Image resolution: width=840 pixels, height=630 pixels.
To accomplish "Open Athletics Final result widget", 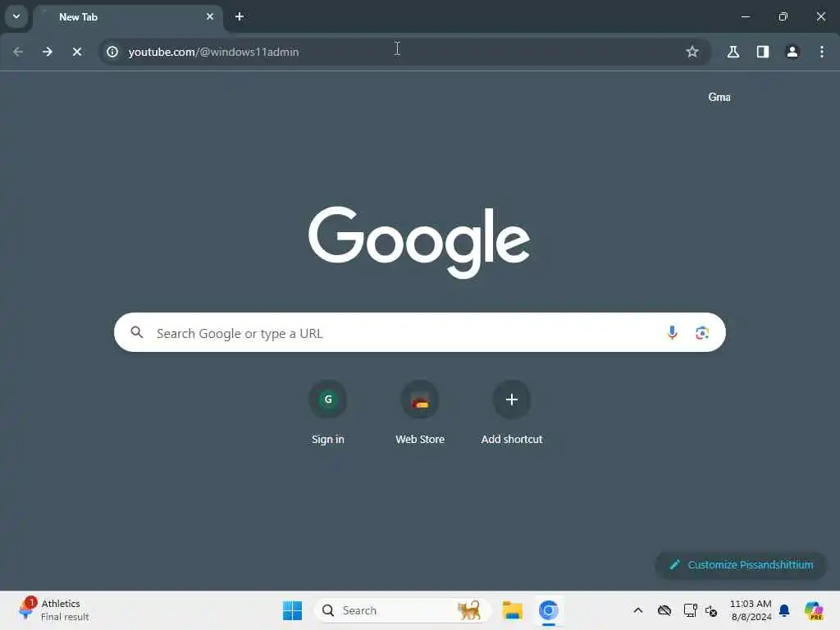I will click(x=52, y=609).
